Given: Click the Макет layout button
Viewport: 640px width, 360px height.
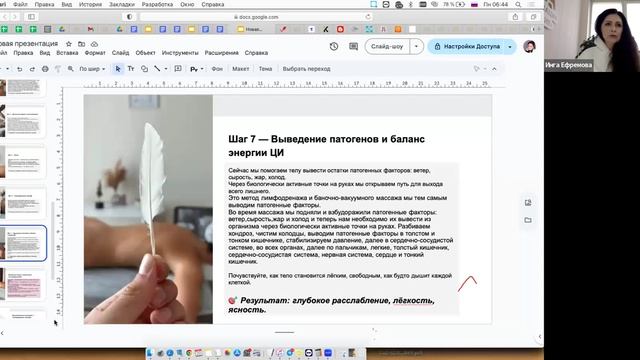Looking at the screenshot, I should (x=240, y=69).
